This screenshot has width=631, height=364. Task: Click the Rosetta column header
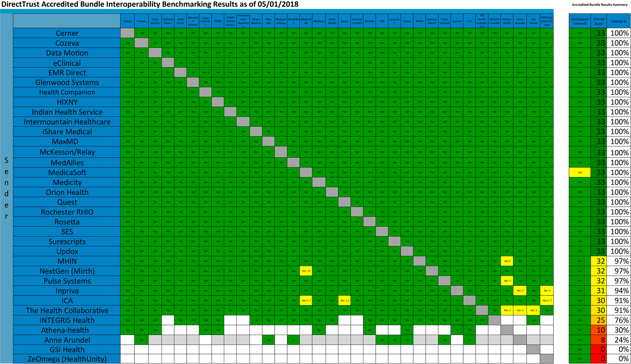click(369, 21)
